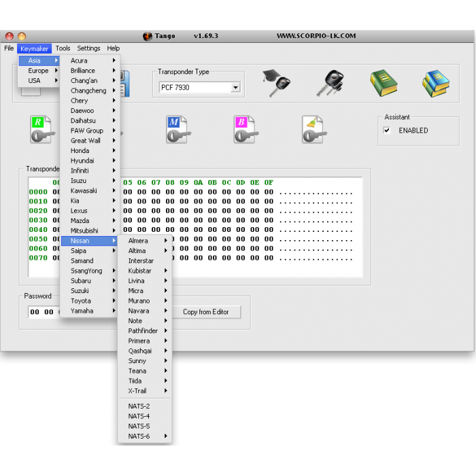Choose Mitsubishi from the brand list

[x=90, y=231]
